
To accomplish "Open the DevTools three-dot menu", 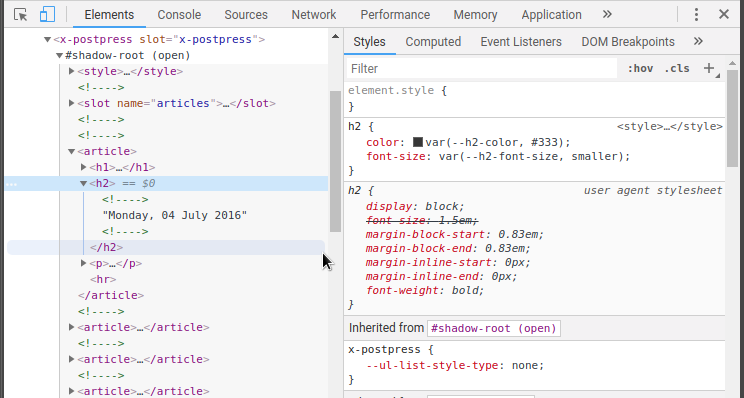I will click(x=696, y=14).
